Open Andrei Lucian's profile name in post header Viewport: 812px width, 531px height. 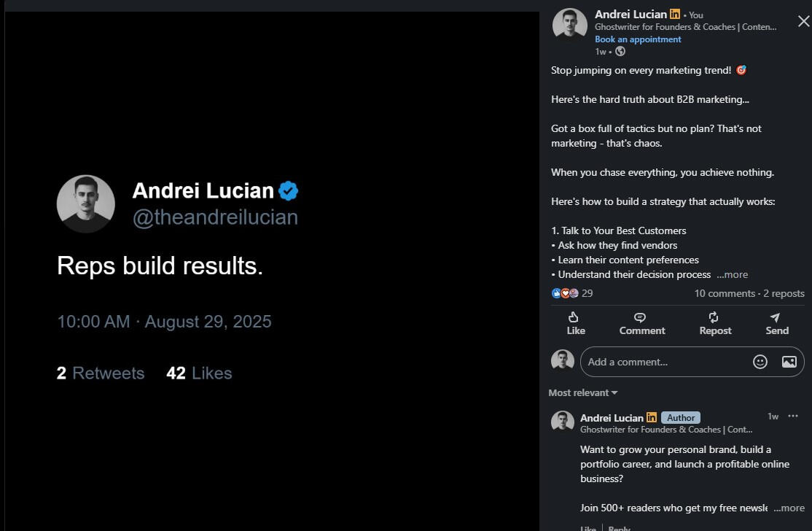tap(631, 15)
